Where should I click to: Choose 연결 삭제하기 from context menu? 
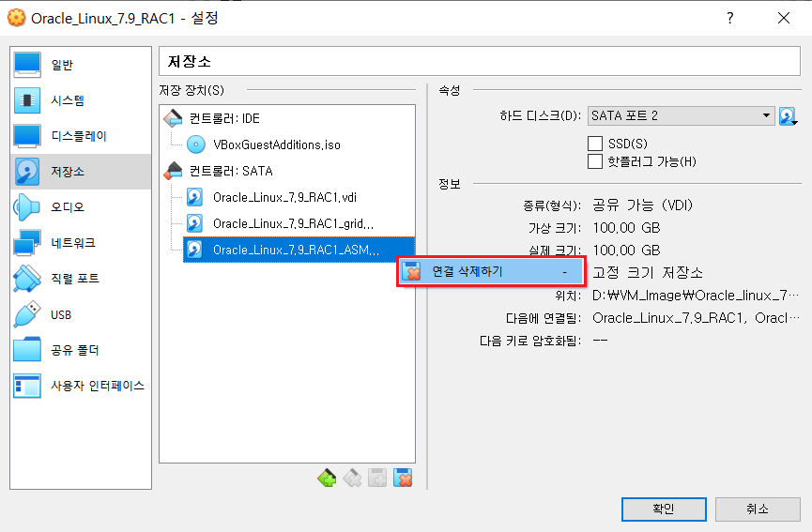pyautogui.click(x=491, y=271)
